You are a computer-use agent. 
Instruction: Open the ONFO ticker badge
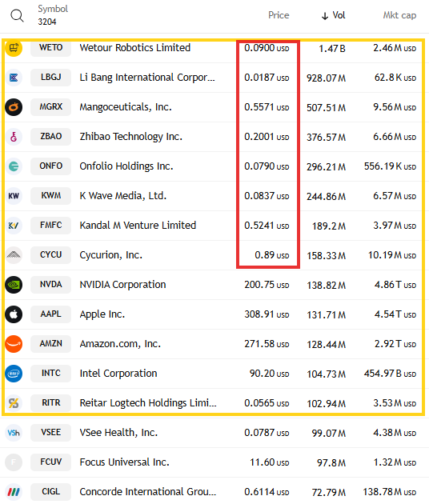[50, 166]
